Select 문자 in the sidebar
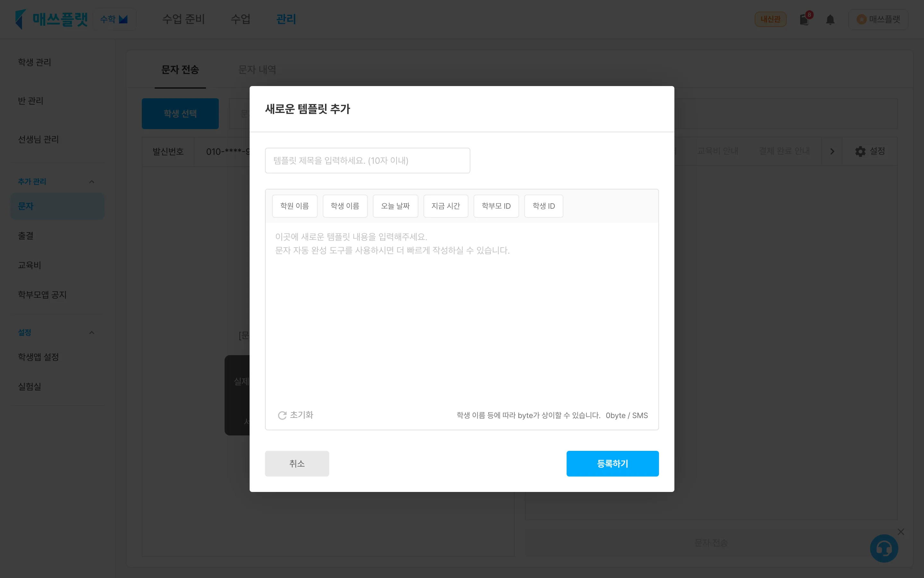The width and height of the screenshot is (924, 578). pyautogui.click(x=57, y=206)
